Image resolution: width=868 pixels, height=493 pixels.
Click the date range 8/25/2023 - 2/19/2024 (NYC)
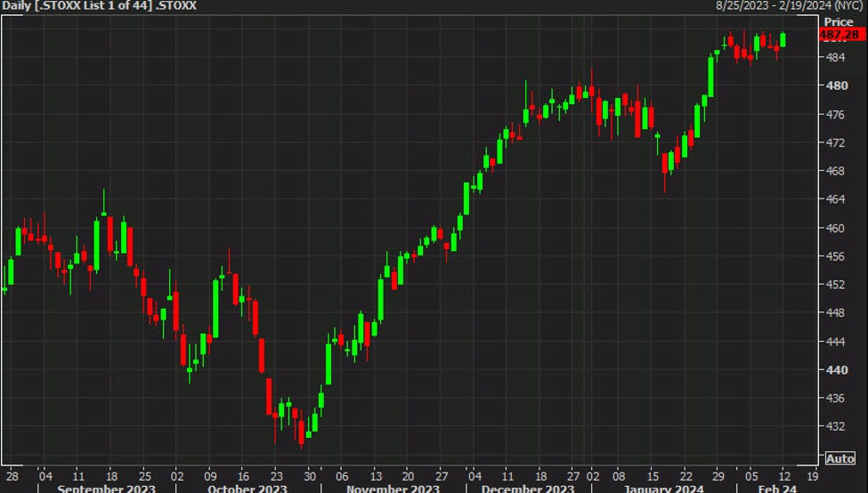point(790,5)
